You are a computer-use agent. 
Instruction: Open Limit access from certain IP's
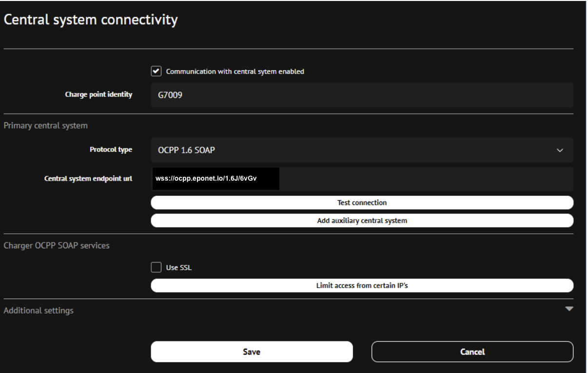[x=362, y=286]
